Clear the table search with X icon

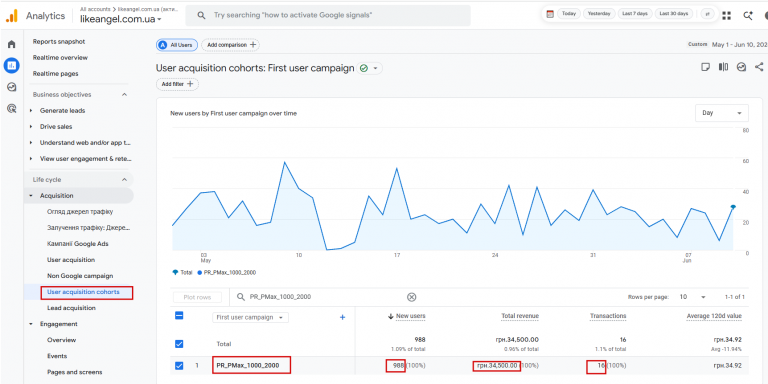click(x=412, y=297)
